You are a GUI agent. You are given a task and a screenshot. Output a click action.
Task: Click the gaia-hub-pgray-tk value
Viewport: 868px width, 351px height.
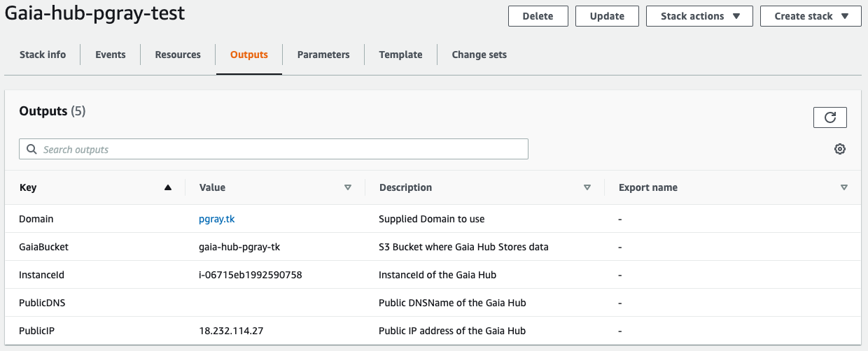[x=239, y=247]
